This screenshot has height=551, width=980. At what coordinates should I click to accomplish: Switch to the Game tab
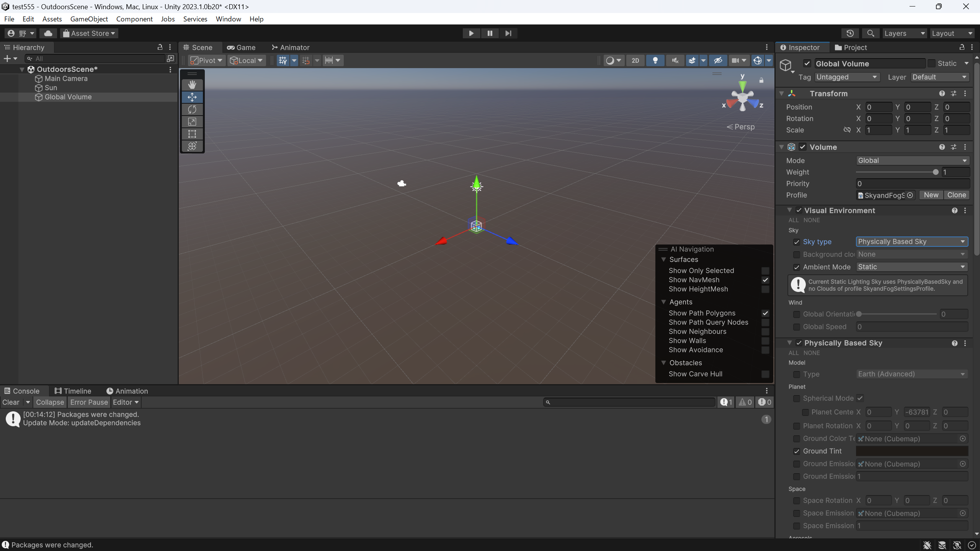(x=242, y=47)
